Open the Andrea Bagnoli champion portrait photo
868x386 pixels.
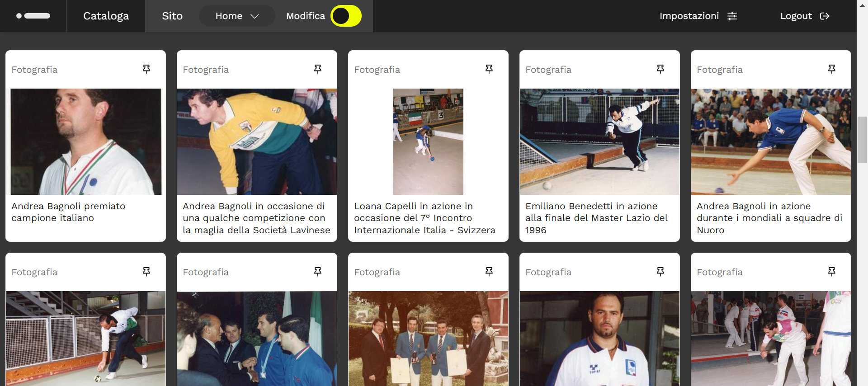pyautogui.click(x=86, y=141)
